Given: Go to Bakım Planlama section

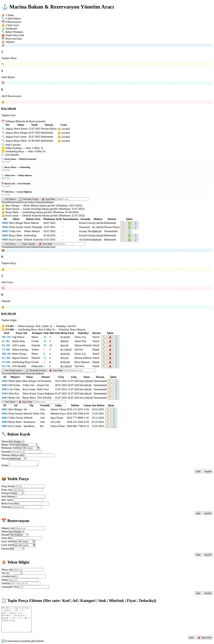Looking at the screenshot, I should click(12, 32).
